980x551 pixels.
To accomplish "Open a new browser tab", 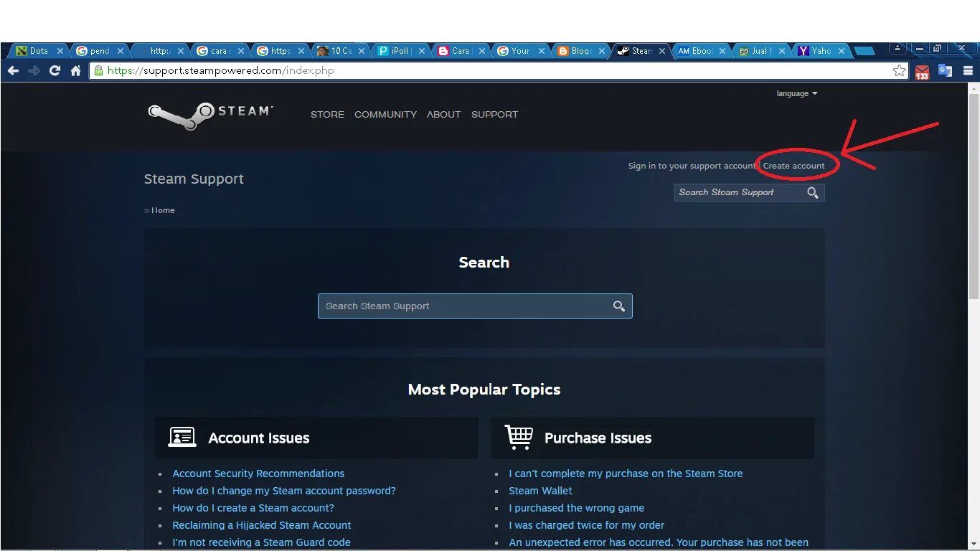I will (x=864, y=51).
